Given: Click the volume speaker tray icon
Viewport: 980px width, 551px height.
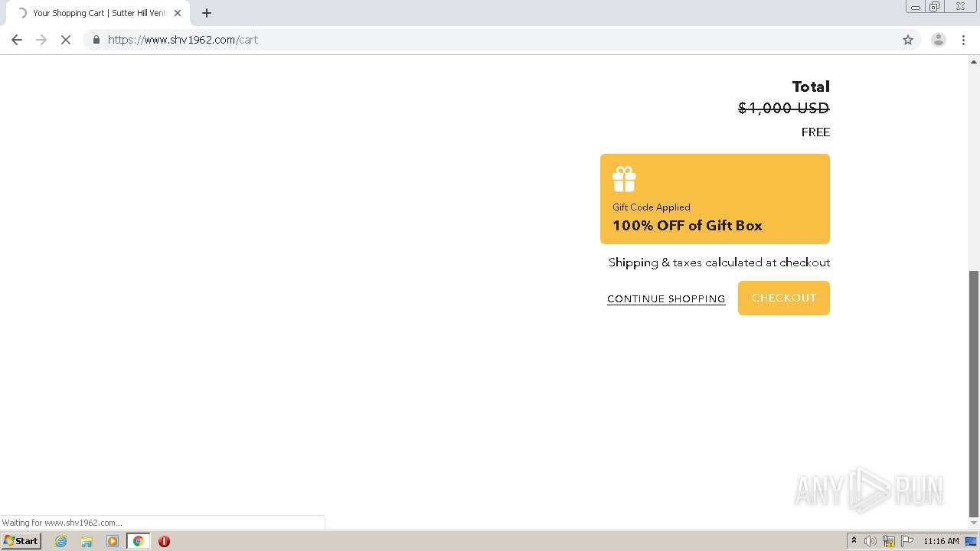Looking at the screenshot, I should coord(871,541).
